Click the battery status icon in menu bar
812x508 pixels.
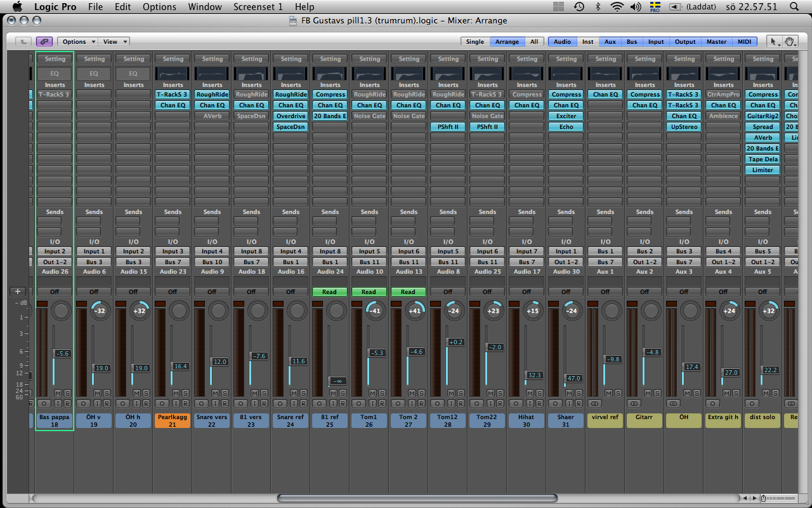(x=676, y=7)
